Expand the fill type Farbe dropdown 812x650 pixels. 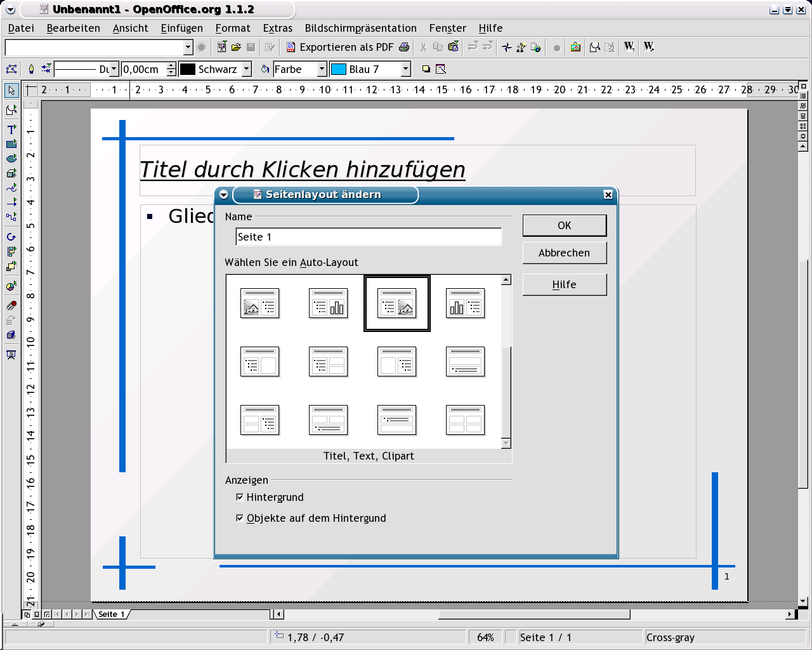(322, 69)
